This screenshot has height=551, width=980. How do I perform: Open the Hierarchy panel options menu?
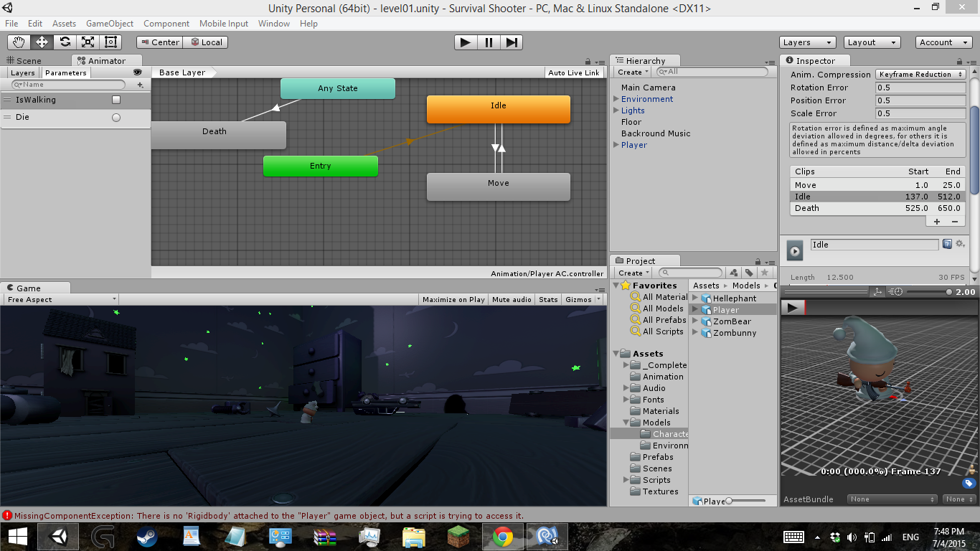tap(769, 62)
